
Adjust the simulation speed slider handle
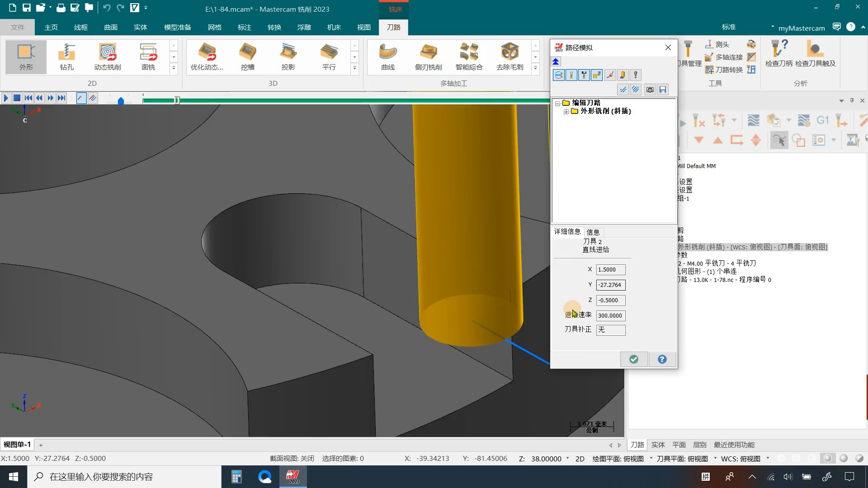[121, 101]
